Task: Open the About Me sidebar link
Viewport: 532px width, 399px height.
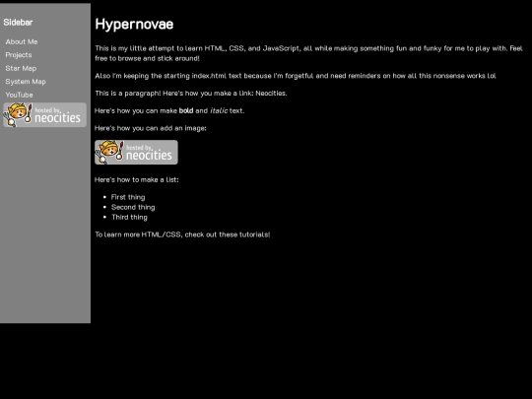Action: (22, 41)
